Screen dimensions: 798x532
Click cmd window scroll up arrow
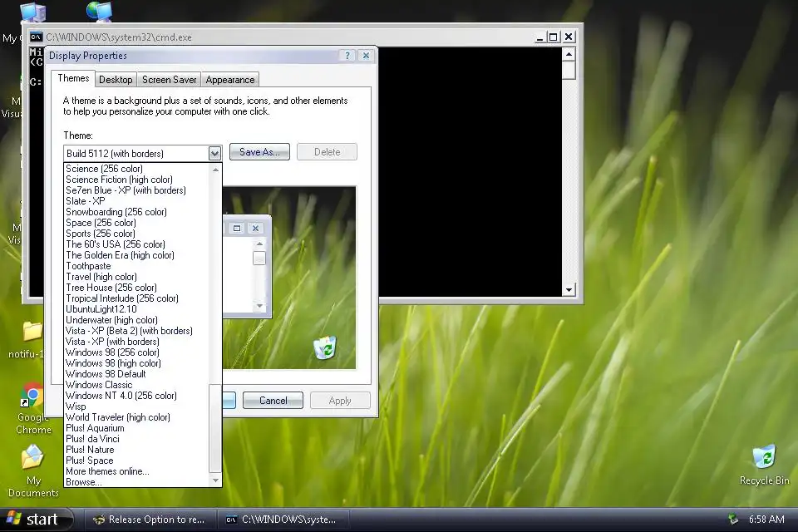[569, 53]
